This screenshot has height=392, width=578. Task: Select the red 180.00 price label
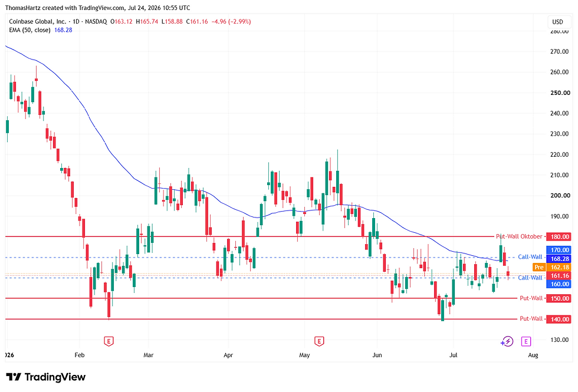(560, 236)
